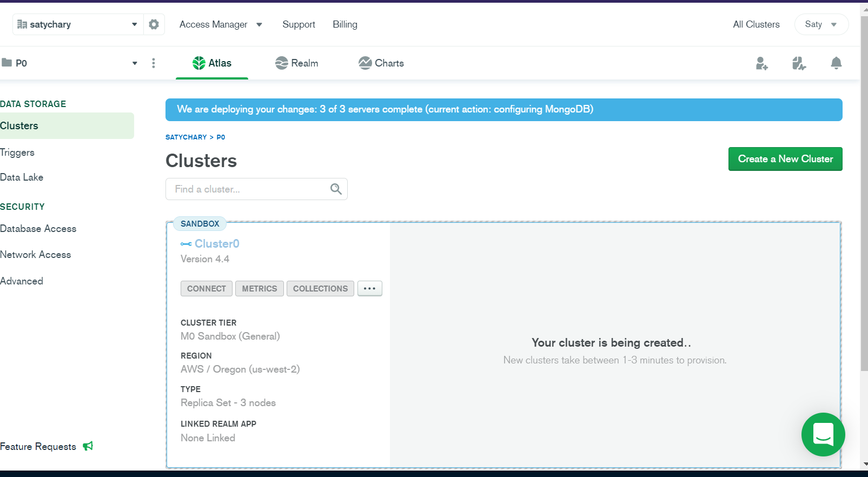Switch to the Atlas tab
Image resolution: width=868 pixels, height=477 pixels.
coord(212,63)
